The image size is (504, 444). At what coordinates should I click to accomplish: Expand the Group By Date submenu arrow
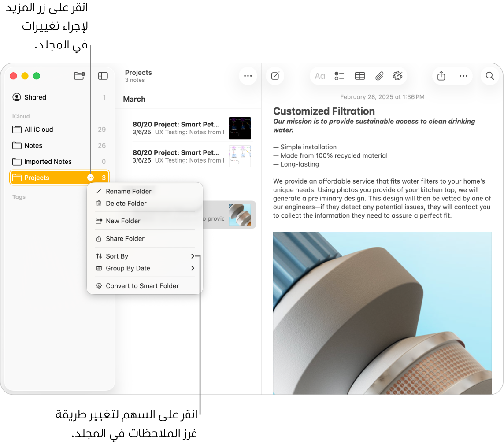pos(193,268)
